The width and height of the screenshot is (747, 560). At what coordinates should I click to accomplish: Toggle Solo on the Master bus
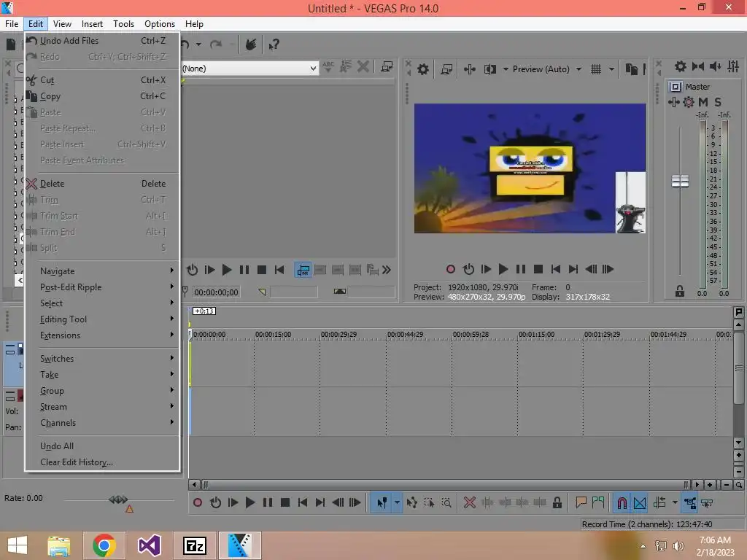pyautogui.click(x=718, y=102)
